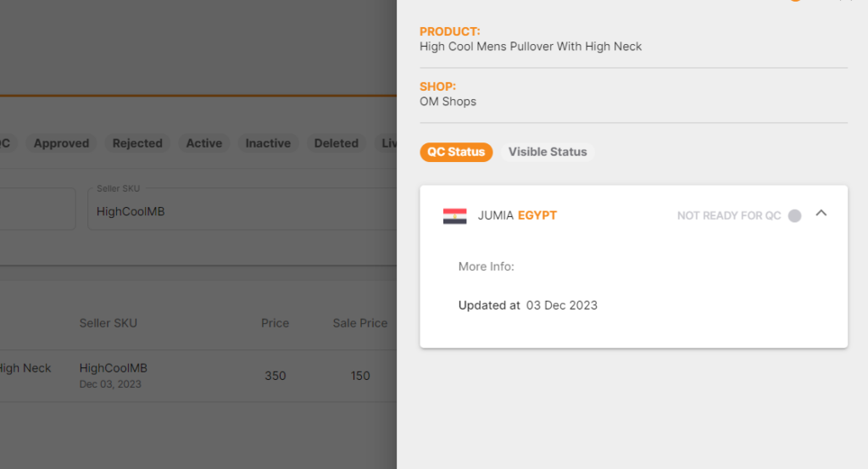Click the Egypt flag icon
Screen dimensions: 868x469
(454, 216)
